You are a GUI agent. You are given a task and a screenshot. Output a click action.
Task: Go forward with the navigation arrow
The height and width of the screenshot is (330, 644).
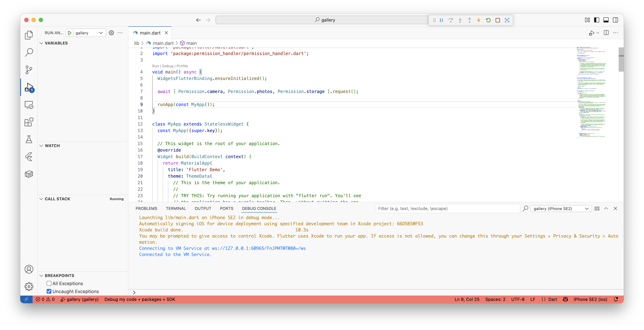click(x=208, y=20)
